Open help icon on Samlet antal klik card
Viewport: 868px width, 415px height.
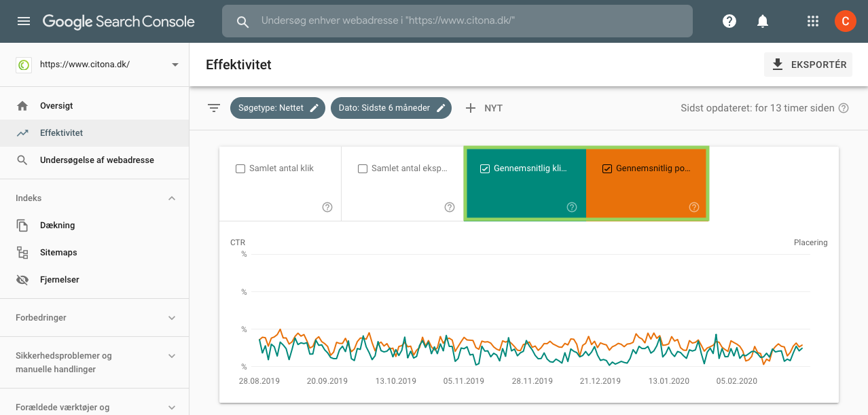pos(327,207)
